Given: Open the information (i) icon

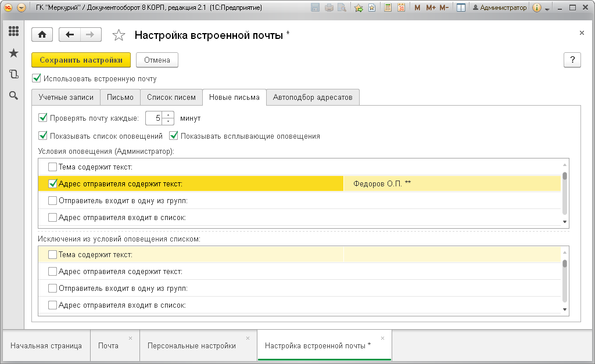Looking at the screenshot, I should [536, 8].
